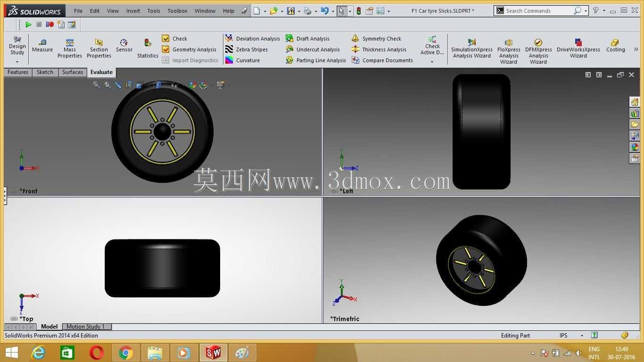Open File Explorer pane folder icon
Image resolution: width=644 pixels, height=362 pixels.
pos(635,124)
